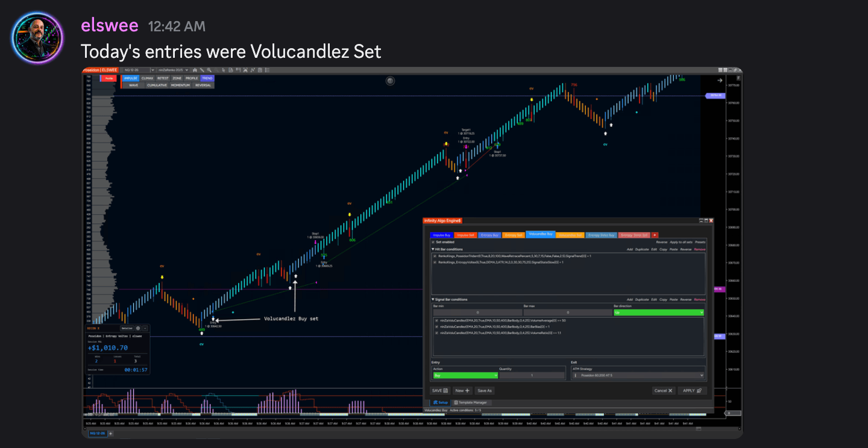
Task: Click the SAVE button
Action: (440, 391)
